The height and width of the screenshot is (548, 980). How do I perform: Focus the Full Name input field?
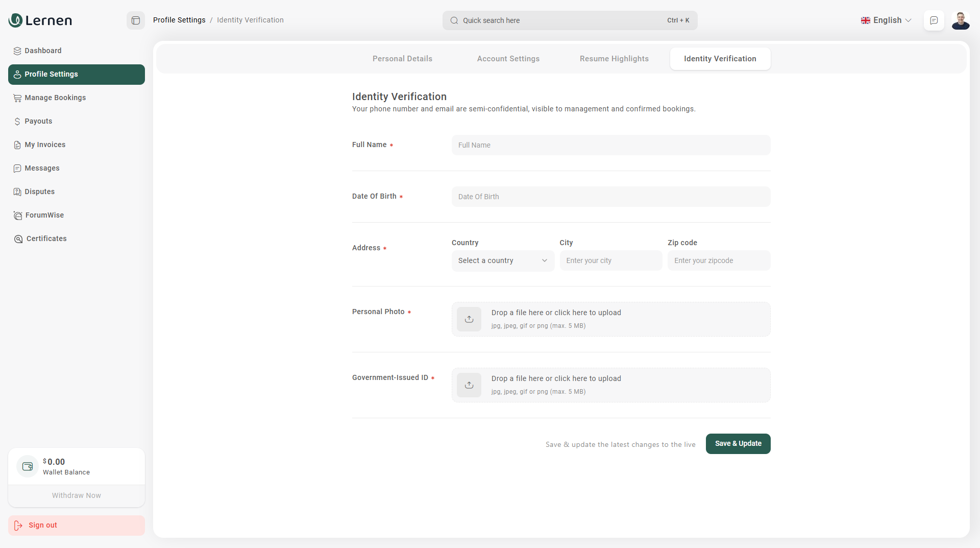(x=610, y=145)
